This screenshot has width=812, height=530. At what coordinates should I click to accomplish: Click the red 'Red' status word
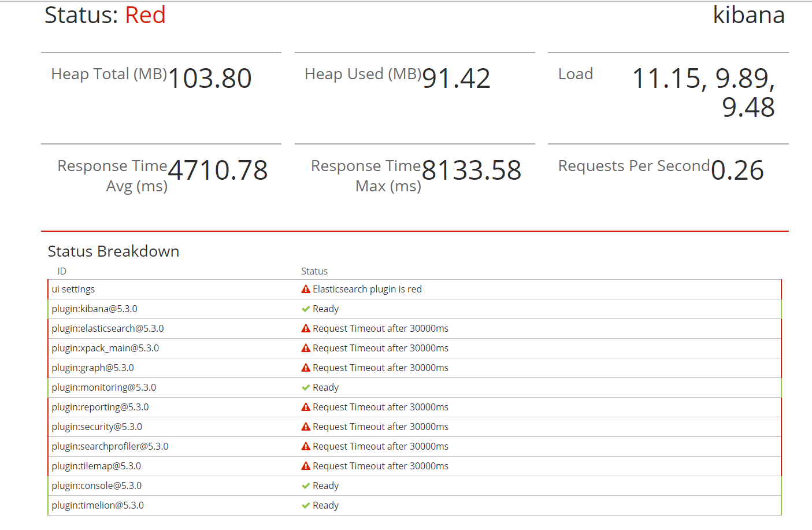point(146,15)
